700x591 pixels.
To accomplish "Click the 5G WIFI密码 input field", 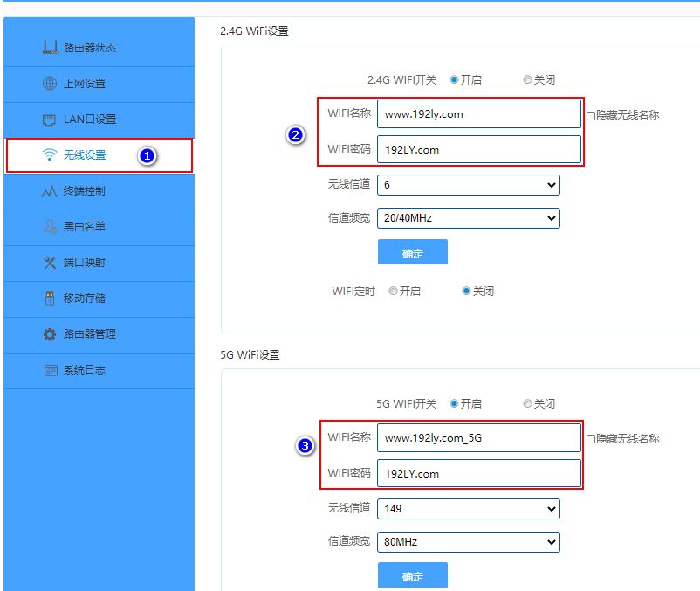I will pos(479,473).
